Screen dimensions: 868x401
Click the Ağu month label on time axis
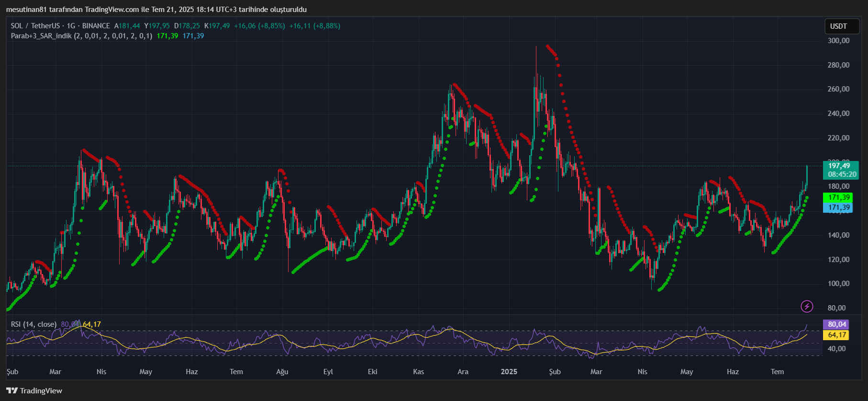282,372
